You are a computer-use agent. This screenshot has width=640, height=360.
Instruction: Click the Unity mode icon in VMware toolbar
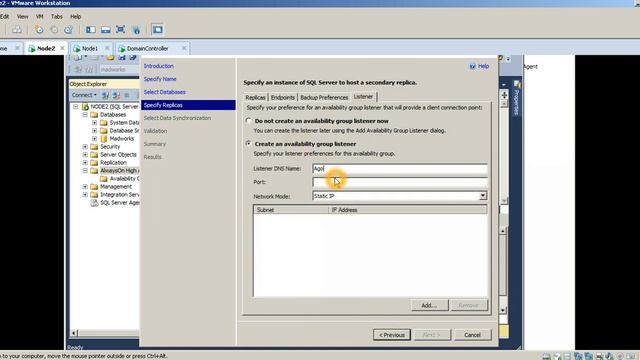[136, 29]
